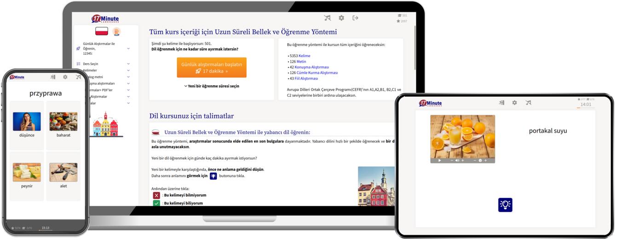Viewport: 644px width, 245px height.
Task: Expand the Konuşma alıştırmaları chevron
Action: click(128, 84)
